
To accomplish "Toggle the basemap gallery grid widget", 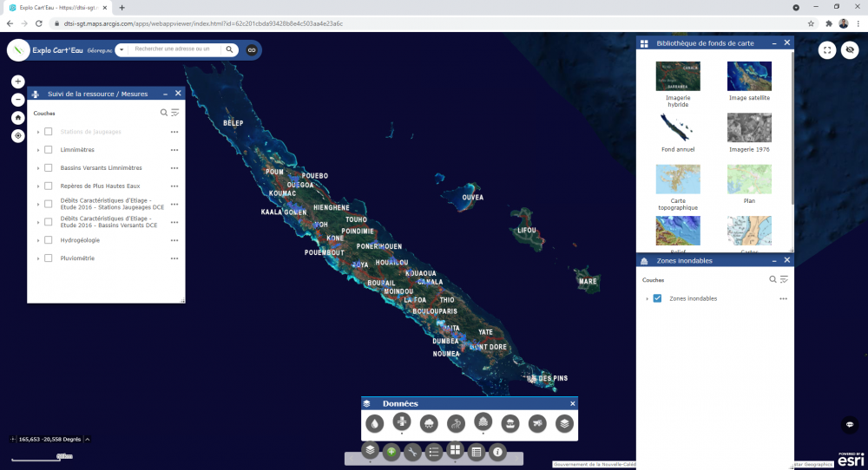I will point(455,450).
